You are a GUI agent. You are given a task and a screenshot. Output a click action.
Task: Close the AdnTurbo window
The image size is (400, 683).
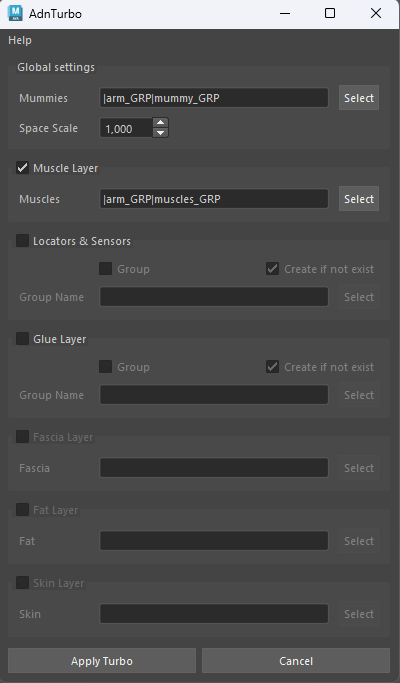pos(376,14)
